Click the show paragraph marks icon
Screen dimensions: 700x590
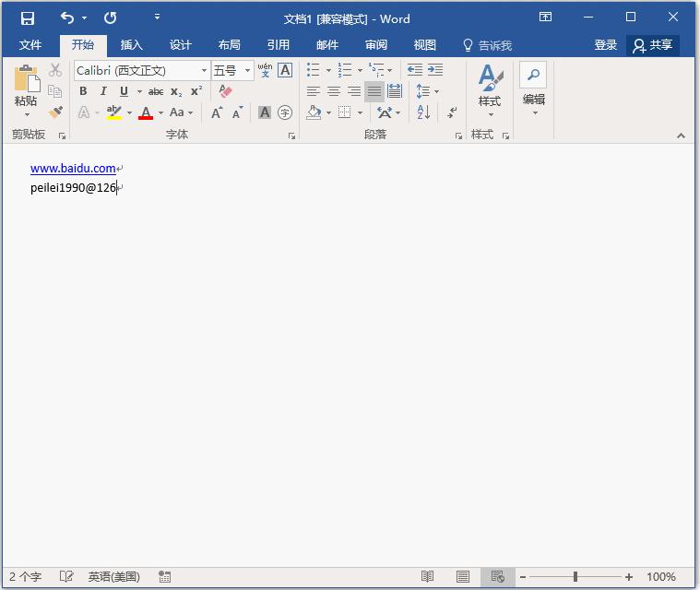[x=452, y=112]
